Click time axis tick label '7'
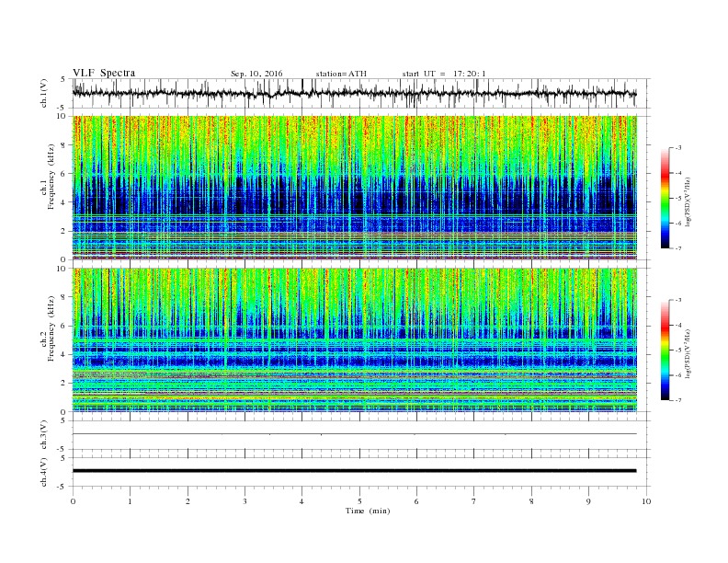This screenshot has width=728, height=563. (x=474, y=501)
